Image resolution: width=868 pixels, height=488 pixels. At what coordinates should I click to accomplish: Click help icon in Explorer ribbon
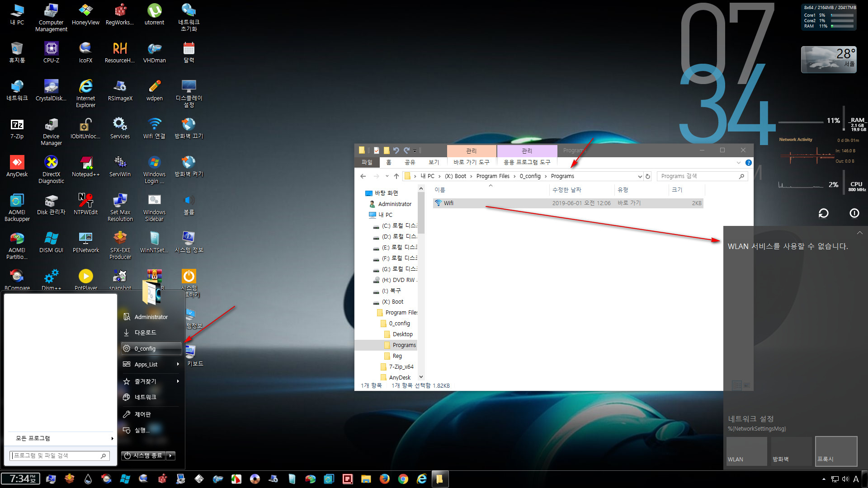pyautogui.click(x=748, y=163)
